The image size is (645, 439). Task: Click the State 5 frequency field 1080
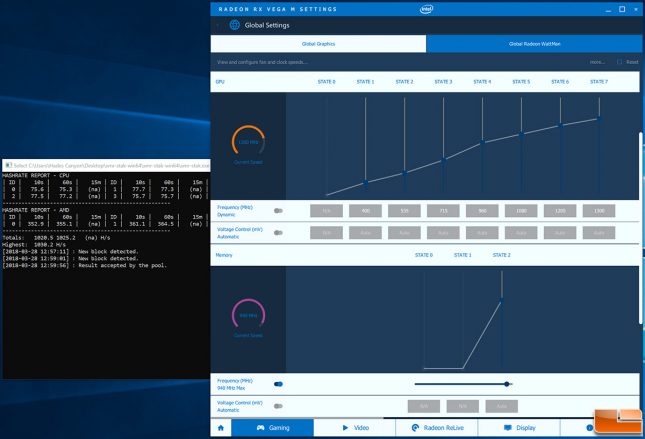pyautogui.click(x=521, y=211)
